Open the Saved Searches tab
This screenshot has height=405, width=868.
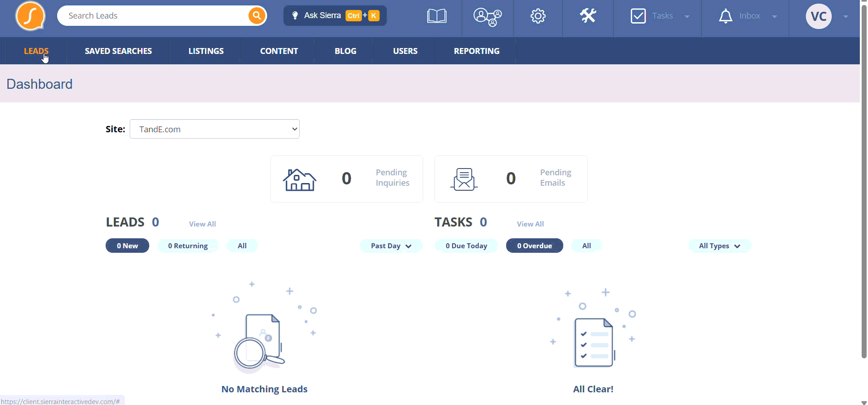click(x=118, y=51)
